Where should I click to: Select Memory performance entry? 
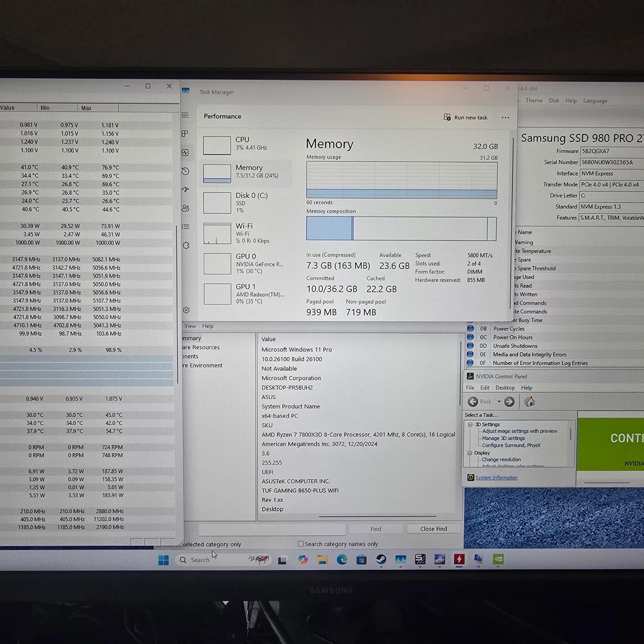coord(247,173)
